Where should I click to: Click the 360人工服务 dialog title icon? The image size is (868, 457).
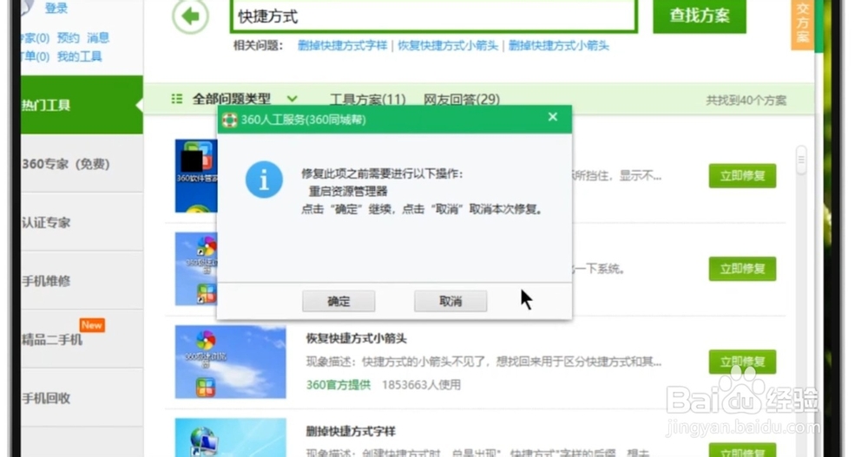click(x=230, y=120)
